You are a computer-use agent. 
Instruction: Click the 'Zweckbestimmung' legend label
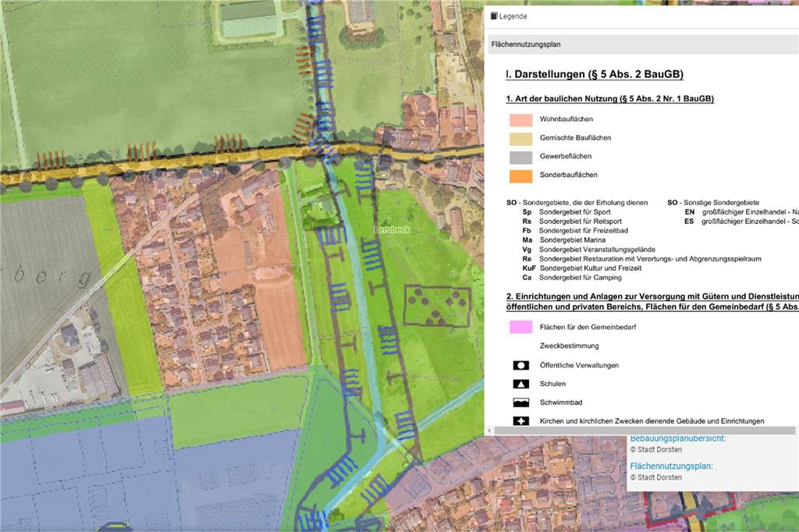(569, 346)
